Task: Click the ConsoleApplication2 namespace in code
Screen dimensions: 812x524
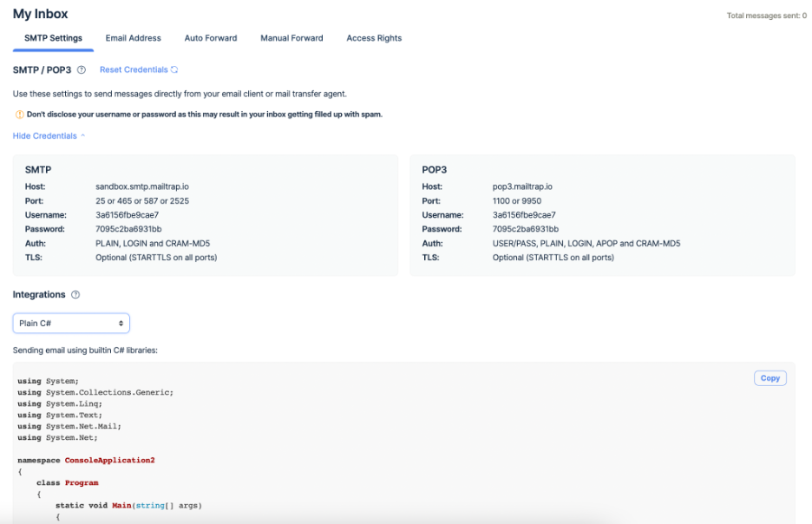Action: [x=110, y=461]
